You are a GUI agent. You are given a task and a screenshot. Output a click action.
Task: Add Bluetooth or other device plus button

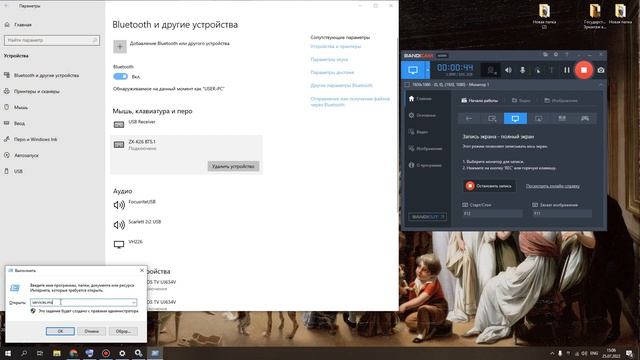[120, 47]
